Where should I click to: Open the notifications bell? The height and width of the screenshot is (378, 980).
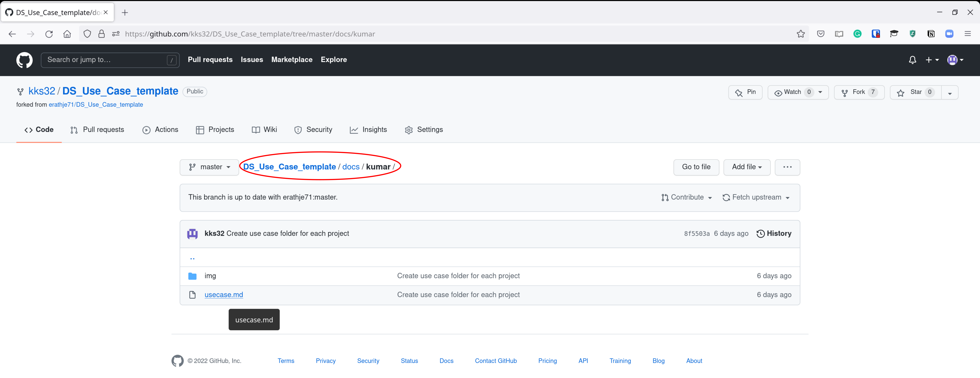pyautogui.click(x=912, y=60)
